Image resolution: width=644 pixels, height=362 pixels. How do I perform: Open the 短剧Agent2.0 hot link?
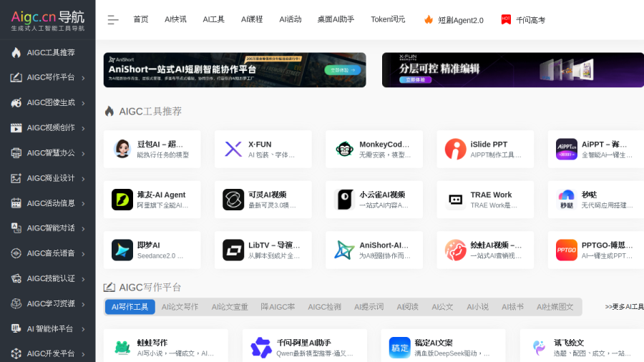[454, 20]
